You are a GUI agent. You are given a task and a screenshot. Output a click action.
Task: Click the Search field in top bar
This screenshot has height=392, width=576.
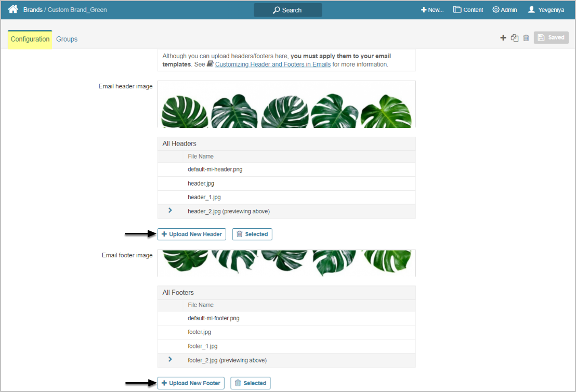tap(287, 10)
